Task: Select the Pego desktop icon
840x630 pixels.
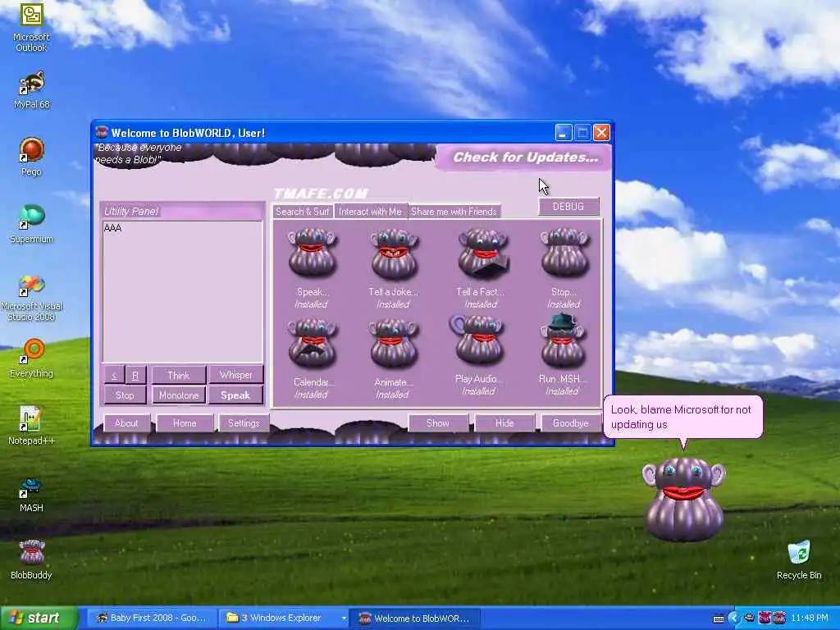Action: tap(31, 157)
